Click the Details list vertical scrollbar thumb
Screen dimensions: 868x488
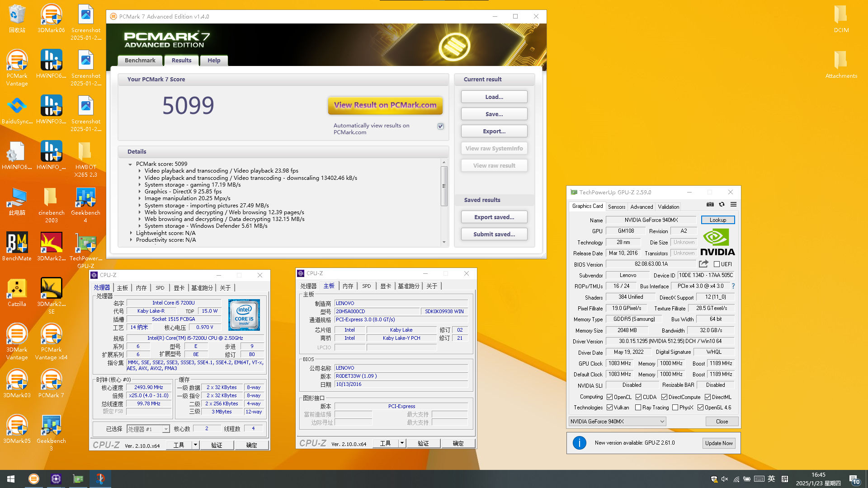[x=444, y=186]
